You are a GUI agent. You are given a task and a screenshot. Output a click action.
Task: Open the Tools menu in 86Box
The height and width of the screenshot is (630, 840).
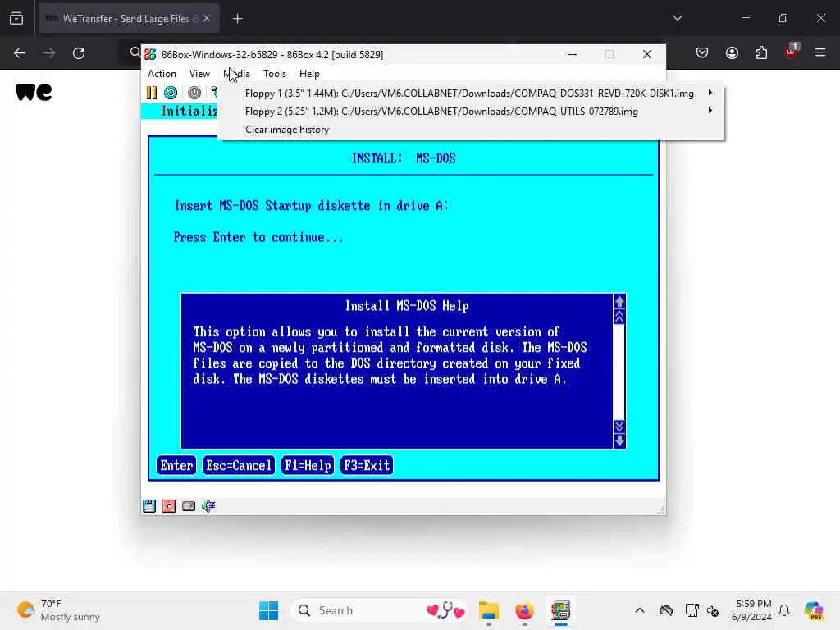275,74
